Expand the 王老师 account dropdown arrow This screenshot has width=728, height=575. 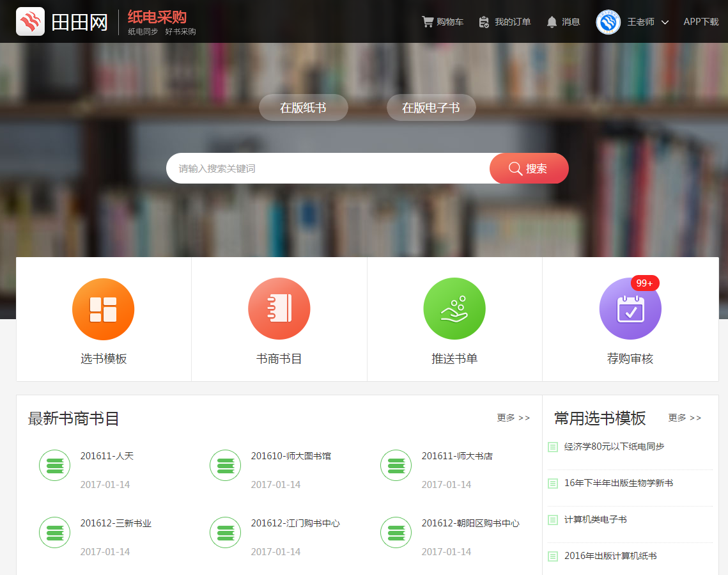pos(665,22)
